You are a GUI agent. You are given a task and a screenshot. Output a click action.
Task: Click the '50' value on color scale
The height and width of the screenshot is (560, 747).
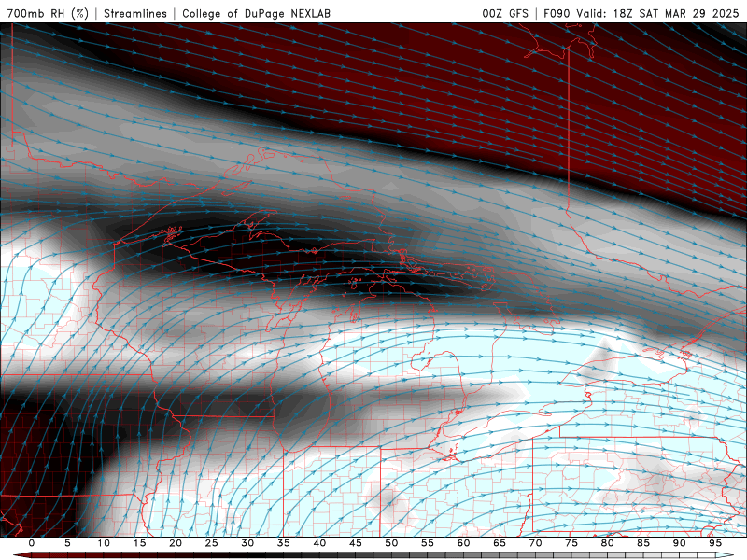point(391,543)
